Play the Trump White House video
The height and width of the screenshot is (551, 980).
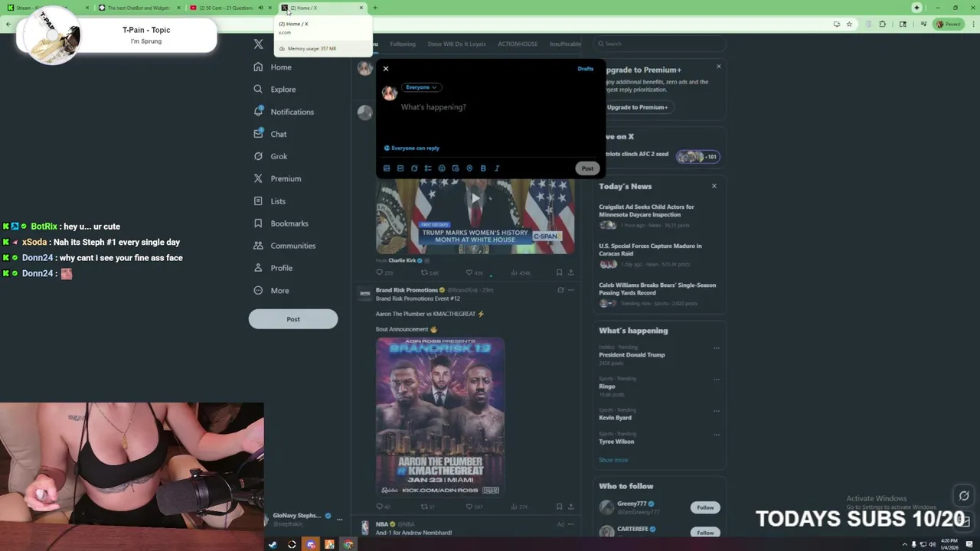[x=475, y=198]
